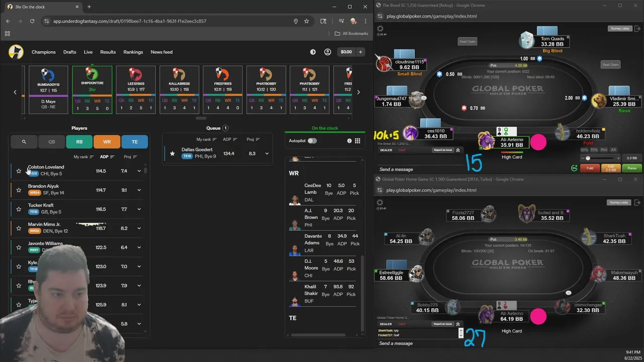This screenshot has height=362, width=644.
Task: Open the info icon beside Autopilot
Action: click(x=349, y=141)
